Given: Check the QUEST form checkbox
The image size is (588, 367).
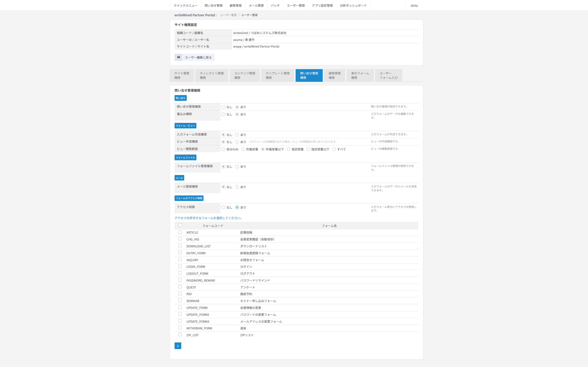Looking at the screenshot, I should click(x=180, y=287).
